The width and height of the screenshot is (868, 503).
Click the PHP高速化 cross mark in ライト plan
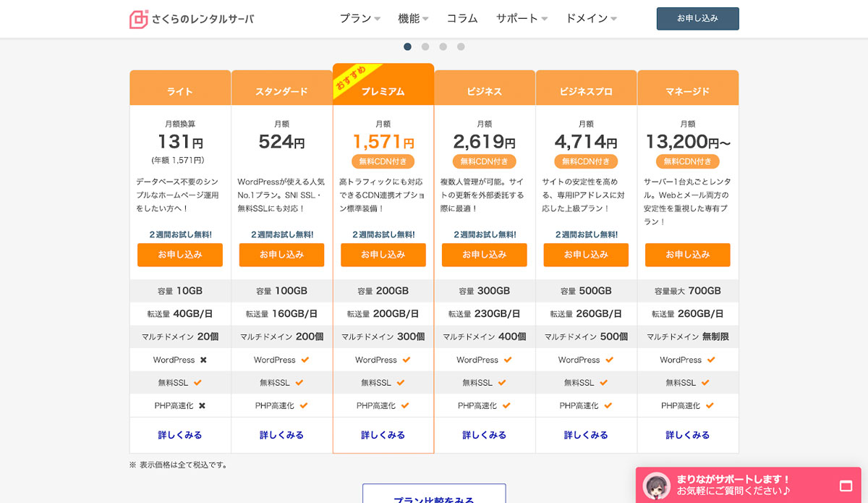pos(202,406)
